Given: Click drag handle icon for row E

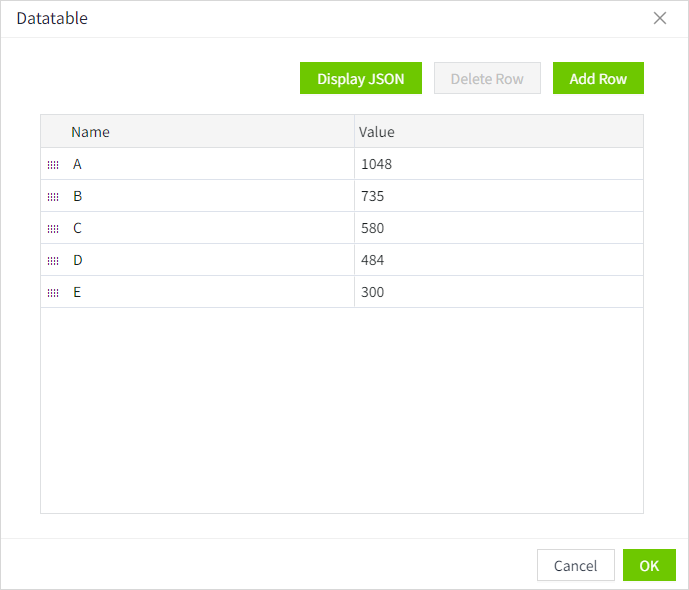Looking at the screenshot, I should coord(53,293).
